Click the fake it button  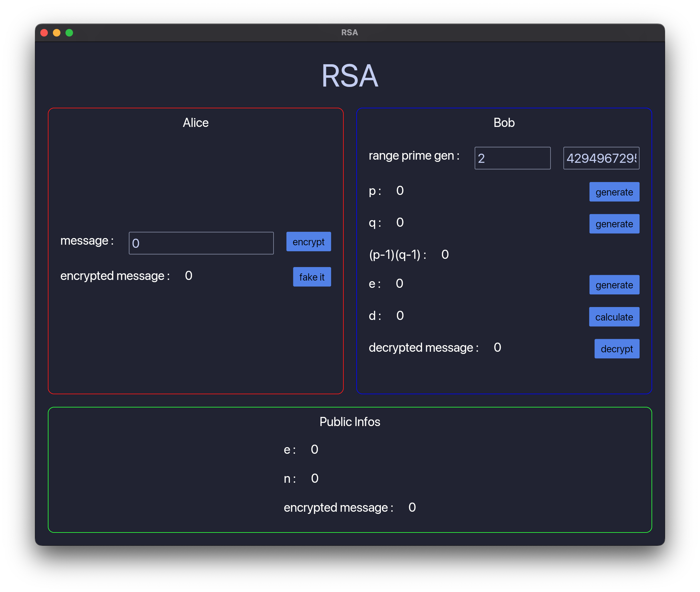pyautogui.click(x=312, y=277)
